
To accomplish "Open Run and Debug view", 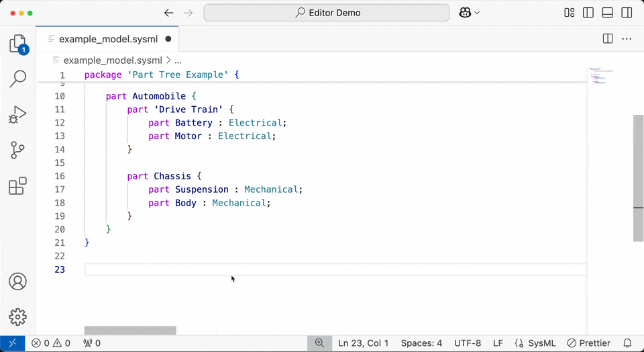I will click(x=17, y=115).
